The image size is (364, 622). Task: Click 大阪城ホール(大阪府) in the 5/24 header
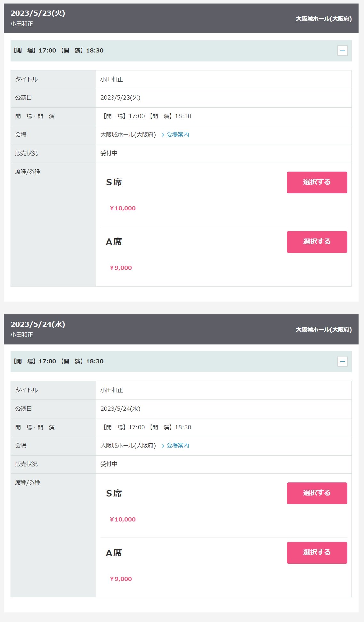point(324,329)
